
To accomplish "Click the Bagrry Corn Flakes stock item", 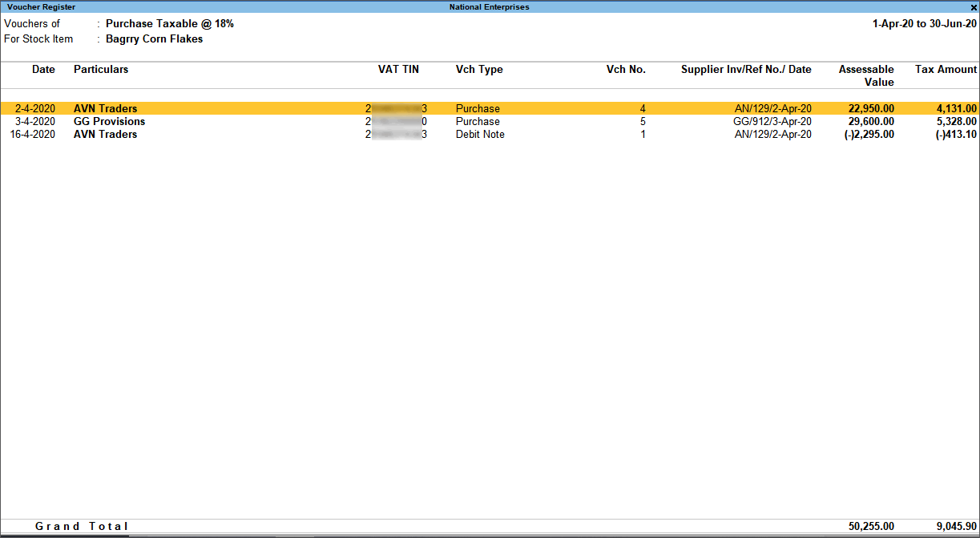I will (154, 38).
